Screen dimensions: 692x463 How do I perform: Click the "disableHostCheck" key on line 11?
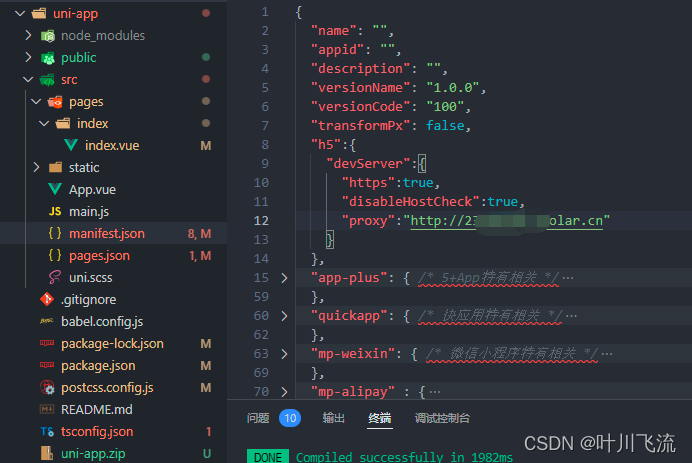[410, 202]
